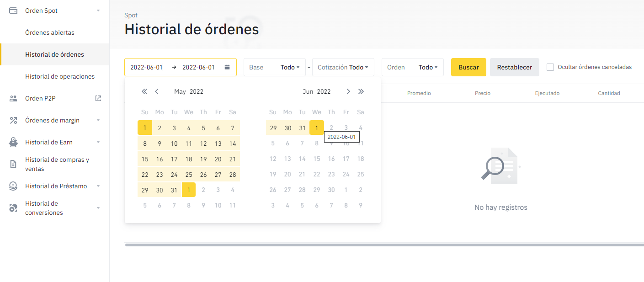Expand the Órdenes de margin arrow

pos(98,120)
